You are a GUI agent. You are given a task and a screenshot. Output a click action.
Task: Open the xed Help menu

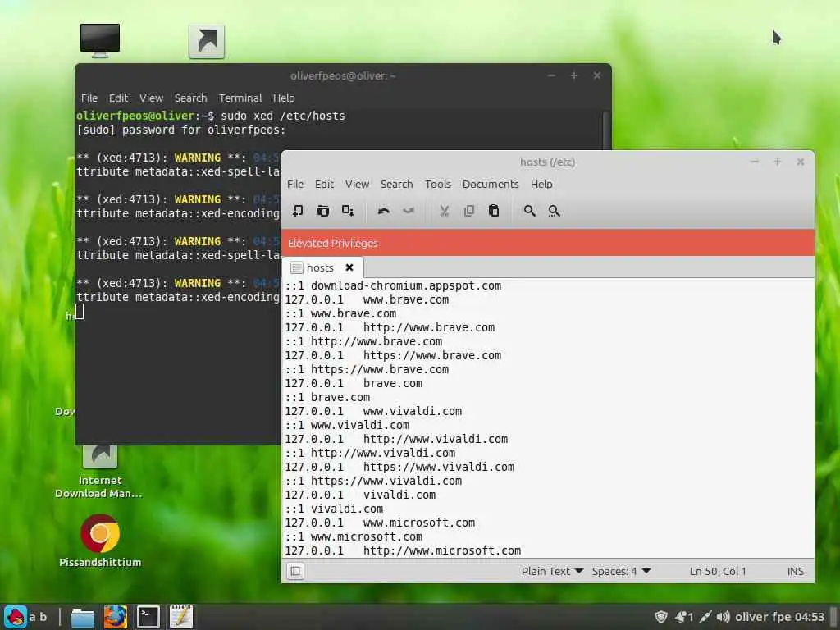click(541, 184)
